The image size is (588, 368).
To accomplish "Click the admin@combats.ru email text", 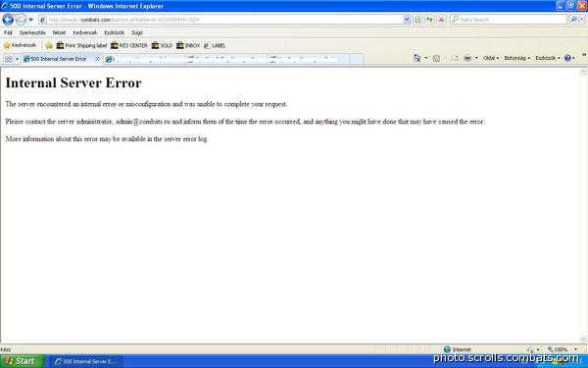I will (x=143, y=122).
